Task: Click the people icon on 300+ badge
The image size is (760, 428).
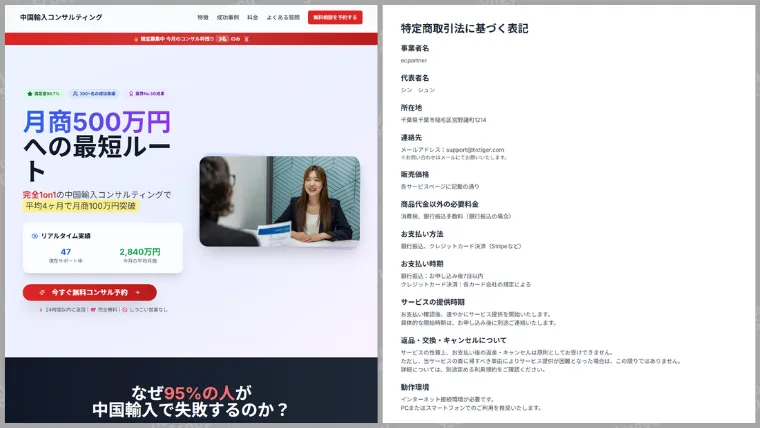Action: pyautogui.click(x=75, y=93)
